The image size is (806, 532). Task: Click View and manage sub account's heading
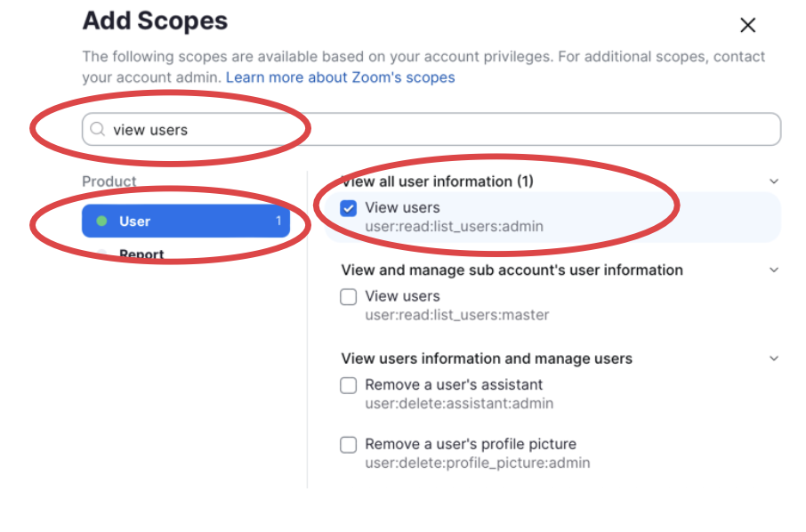pyautogui.click(x=512, y=270)
